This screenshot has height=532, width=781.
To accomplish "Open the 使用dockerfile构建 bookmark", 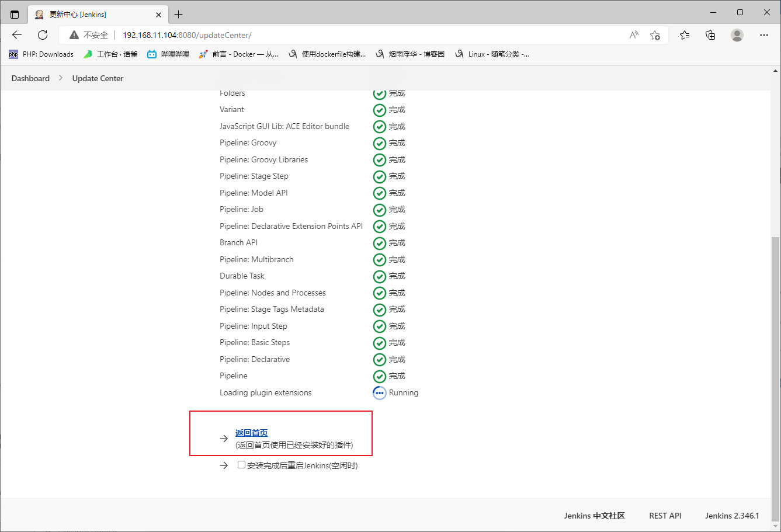I will coord(327,54).
